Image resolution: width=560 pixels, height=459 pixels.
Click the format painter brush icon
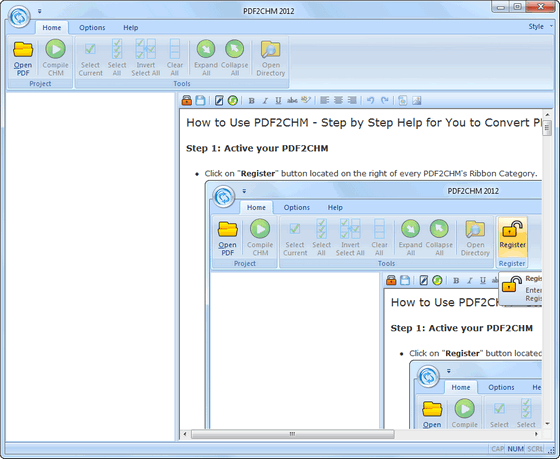tap(306, 100)
